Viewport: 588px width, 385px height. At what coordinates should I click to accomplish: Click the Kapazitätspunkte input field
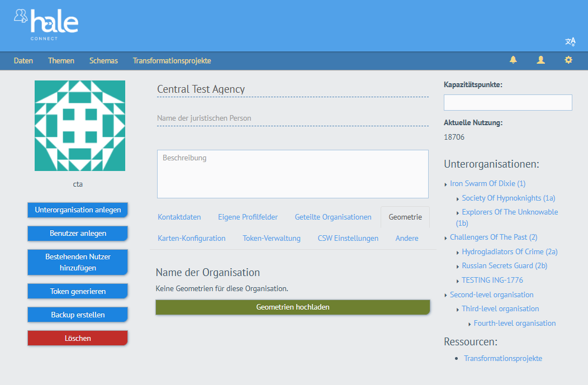[508, 103]
